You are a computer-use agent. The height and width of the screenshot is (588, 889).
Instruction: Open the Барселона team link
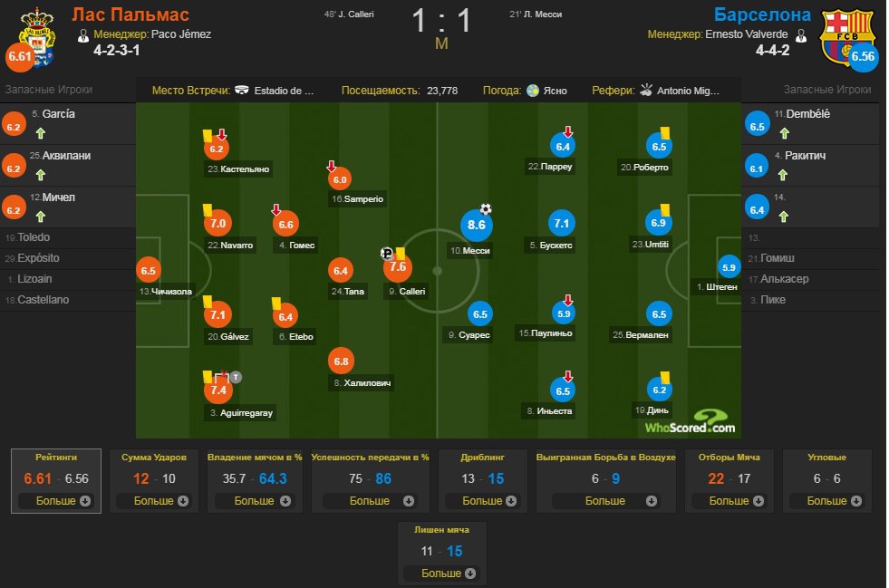point(762,14)
